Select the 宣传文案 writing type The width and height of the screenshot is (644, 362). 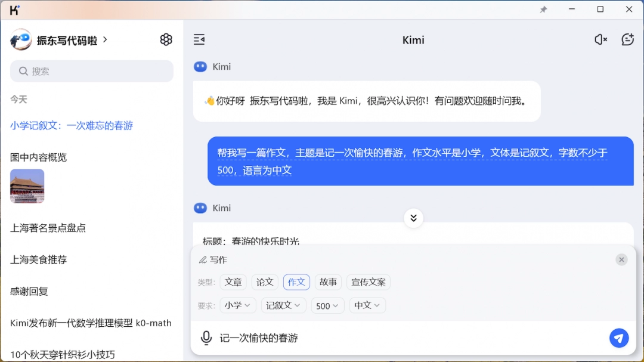point(369,282)
